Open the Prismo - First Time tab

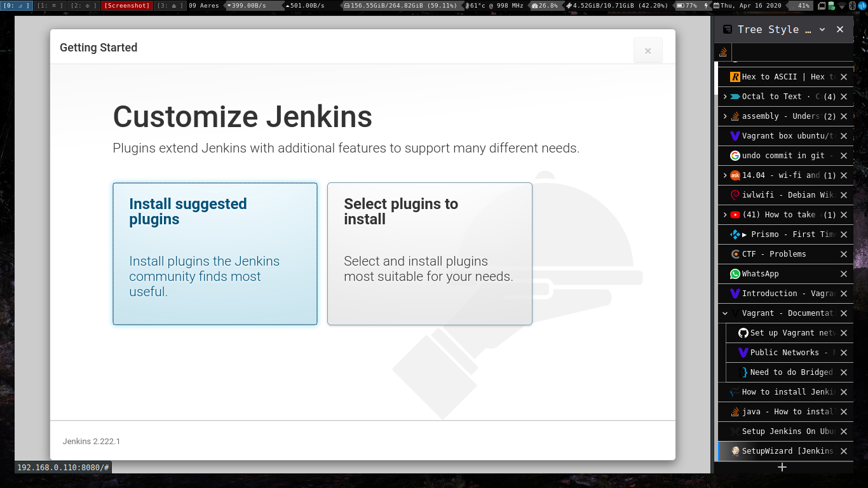pyautogui.click(x=785, y=234)
